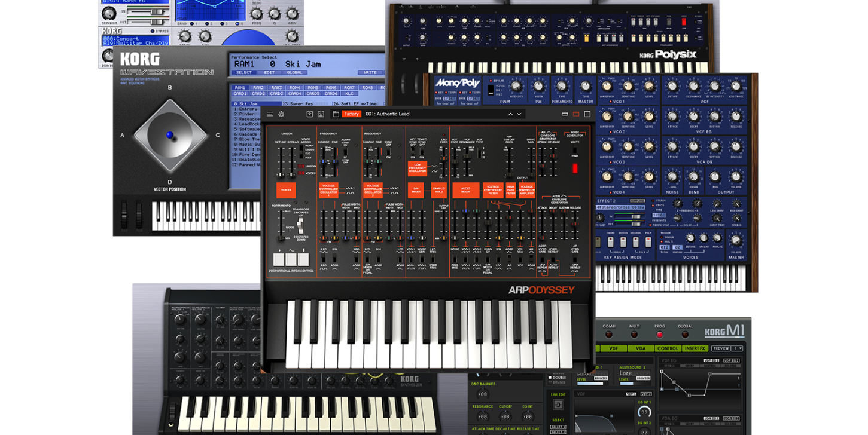Select the ROM5 bank tab on the Wavestation

coord(313,88)
